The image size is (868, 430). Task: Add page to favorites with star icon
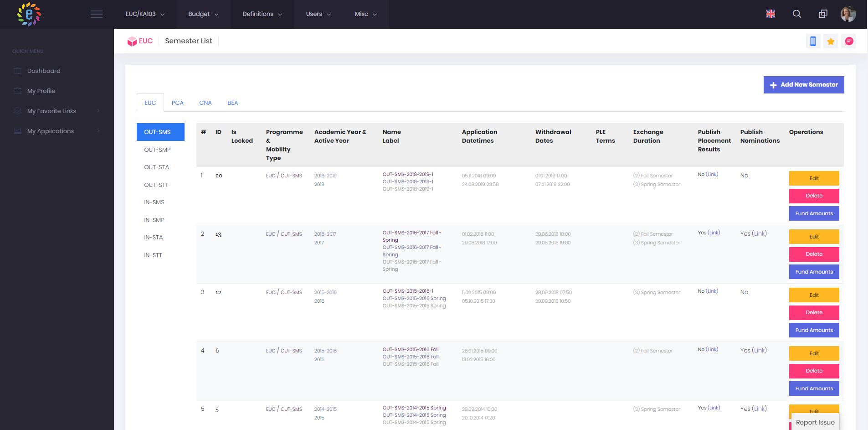click(831, 41)
